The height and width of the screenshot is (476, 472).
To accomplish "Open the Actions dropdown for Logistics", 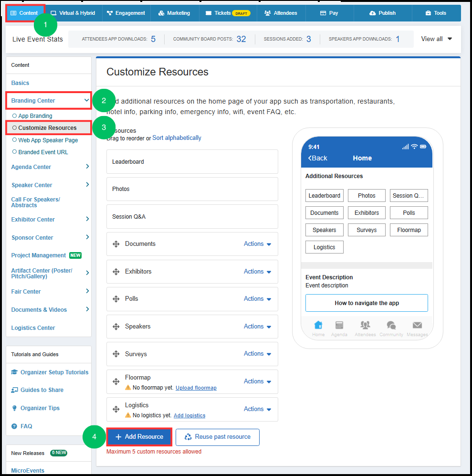I will [x=257, y=409].
